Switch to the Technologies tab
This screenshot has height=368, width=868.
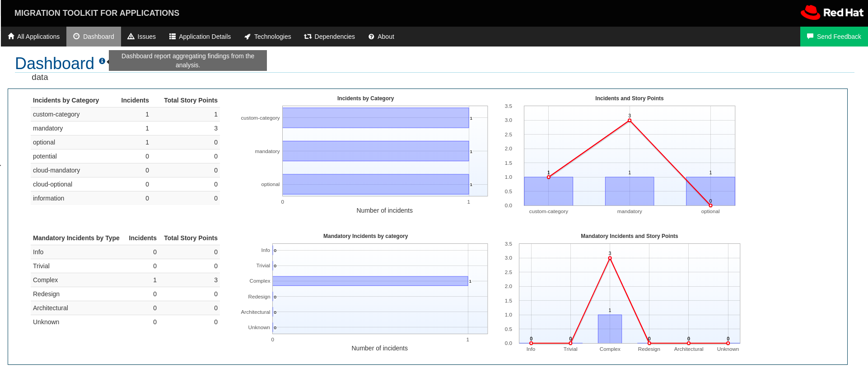267,37
